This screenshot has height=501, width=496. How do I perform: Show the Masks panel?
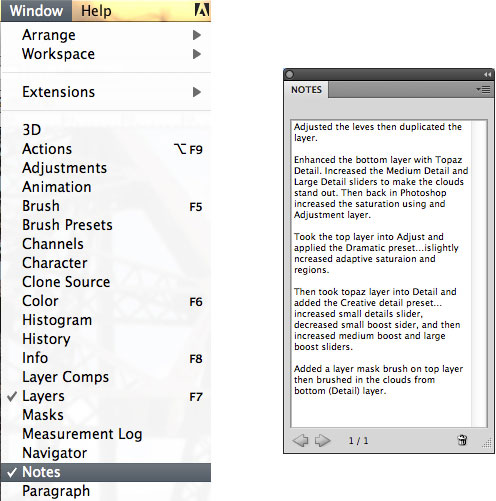106,415
